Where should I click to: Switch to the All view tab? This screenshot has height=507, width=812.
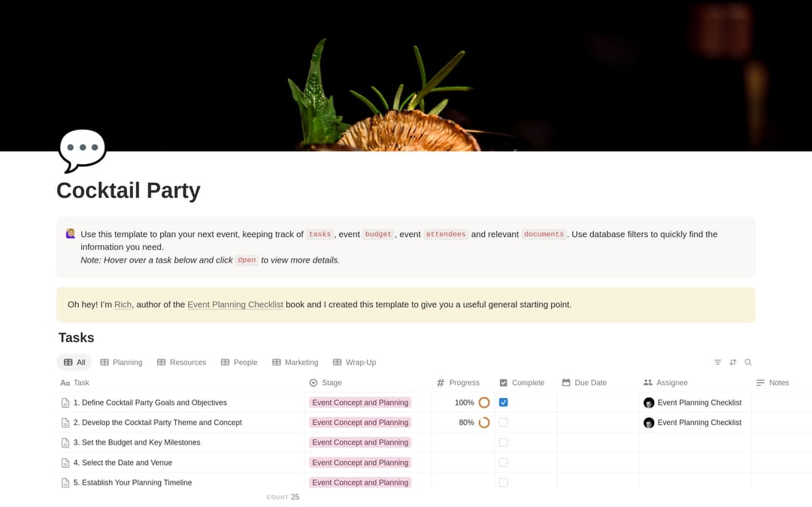74,362
